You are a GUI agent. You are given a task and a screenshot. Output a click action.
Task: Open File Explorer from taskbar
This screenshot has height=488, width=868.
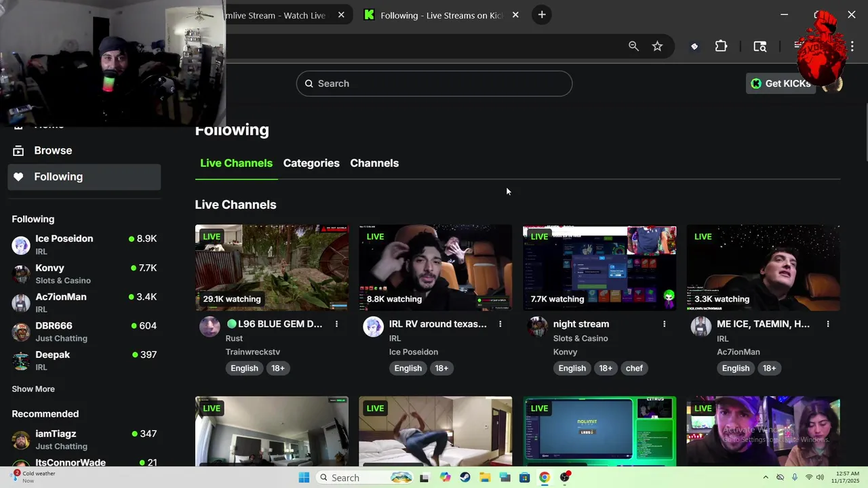click(485, 478)
